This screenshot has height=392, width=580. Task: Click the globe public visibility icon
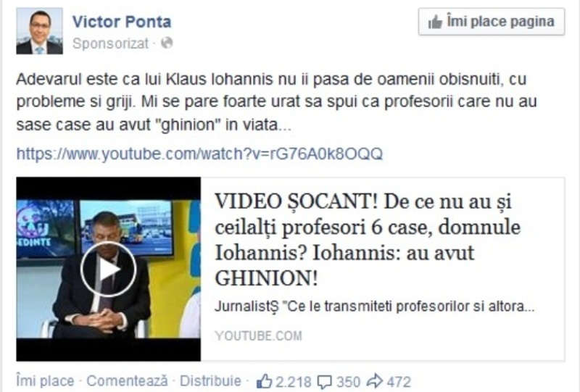tap(167, 43)
